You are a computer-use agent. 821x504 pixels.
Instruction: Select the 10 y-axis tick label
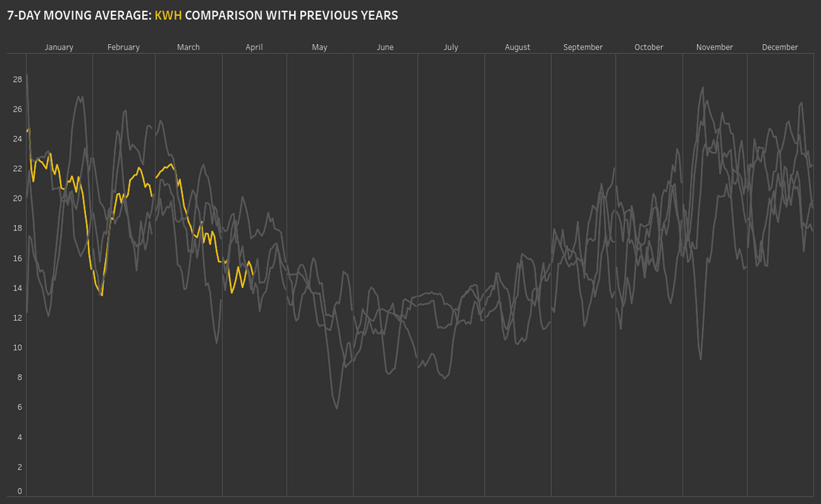point(17,348)
